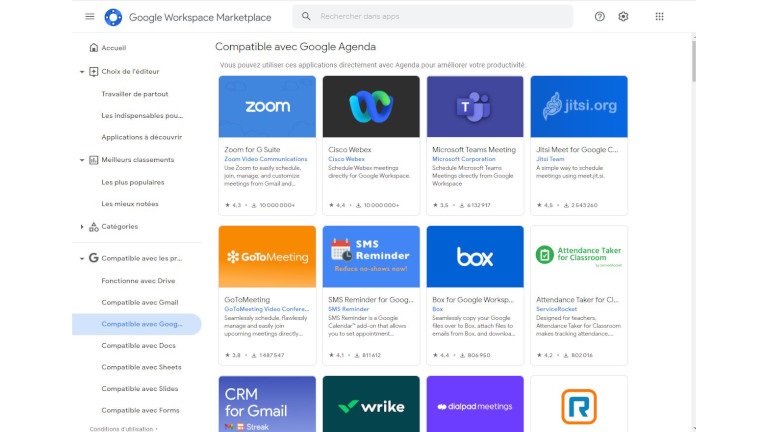The height and width of the screenshot is (432, 768).
Task: Click the Google Workspace Marketplace logo
Action: point(113,17)
